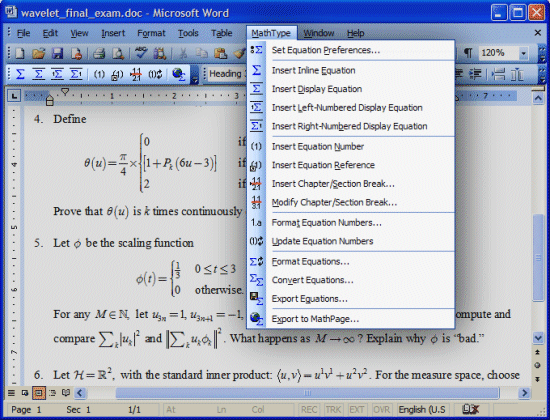The width and height of the screenshot is (550, 420).
Task: Choose Insert Left-Numbered Display Equation entry
Action: (x=351, y=108)
